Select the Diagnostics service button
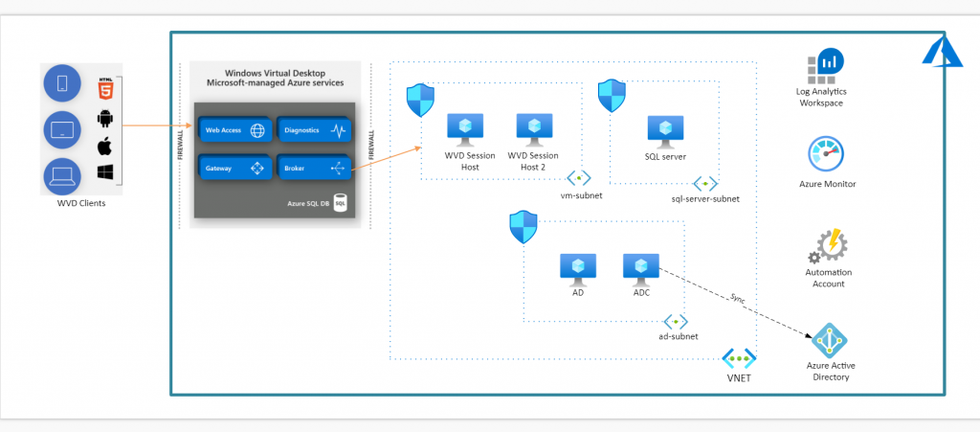980x432 pixels. pos(314,130)
